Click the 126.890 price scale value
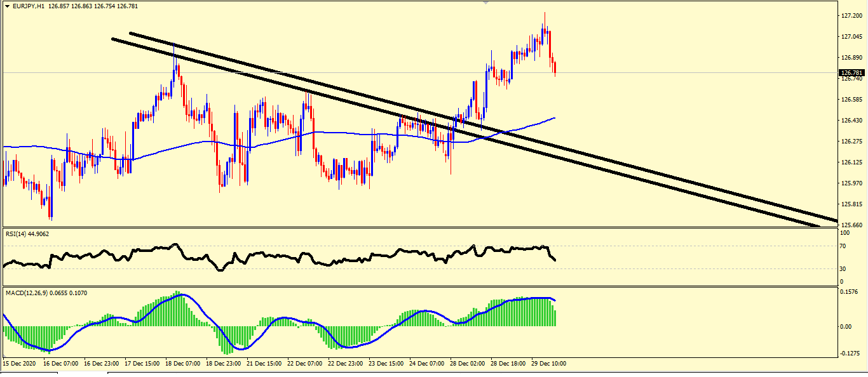Image resolution: width=868 pixels, height=377 pixels. (851, 57)
